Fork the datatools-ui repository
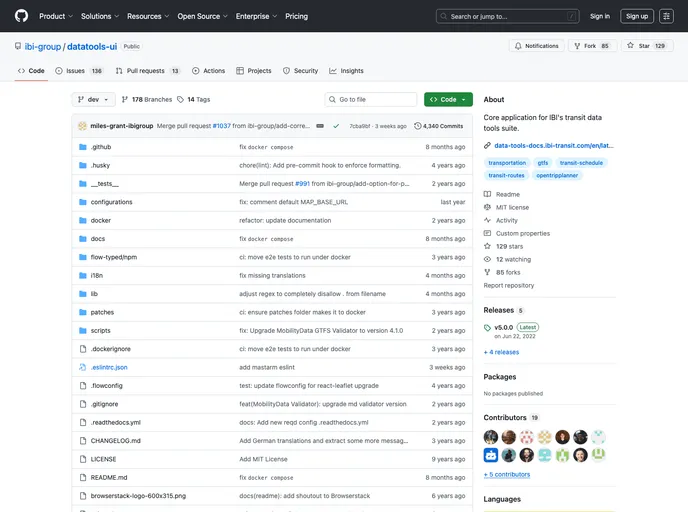Image resolution: width=688 pixels, height=512 pixels. 592,46
